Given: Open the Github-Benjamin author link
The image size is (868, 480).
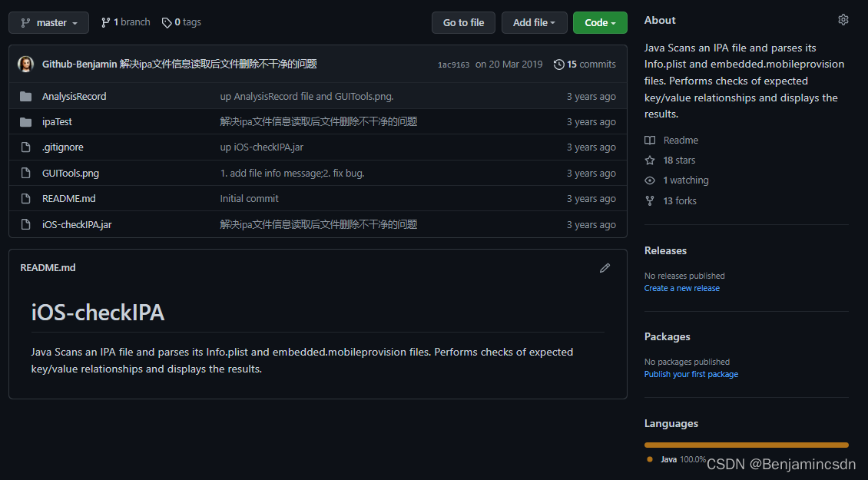Looking at the screenshot, I should coord(79,65).
